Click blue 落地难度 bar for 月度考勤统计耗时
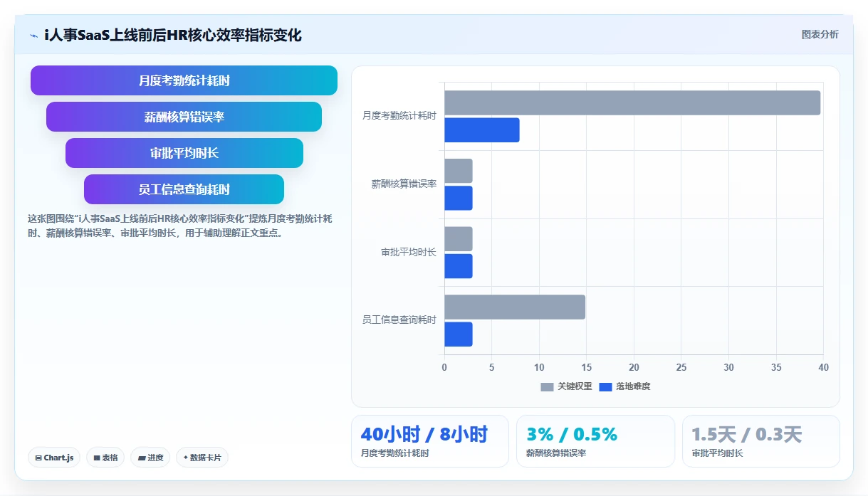Viewport: 868px width, 496px height. [482, 130]
